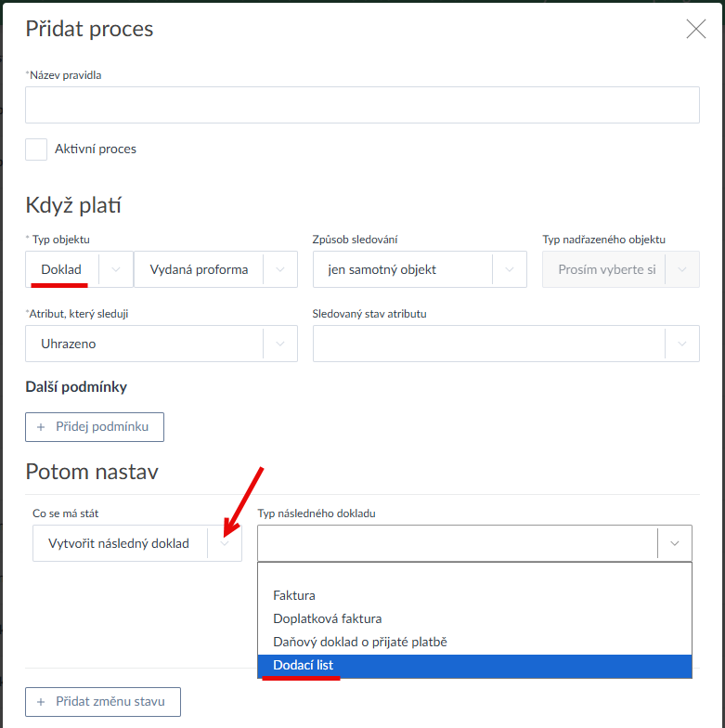Close the Přidat proces dialog
The width and height of the screenshot is (725, 728).
click(x=695, y=29)
